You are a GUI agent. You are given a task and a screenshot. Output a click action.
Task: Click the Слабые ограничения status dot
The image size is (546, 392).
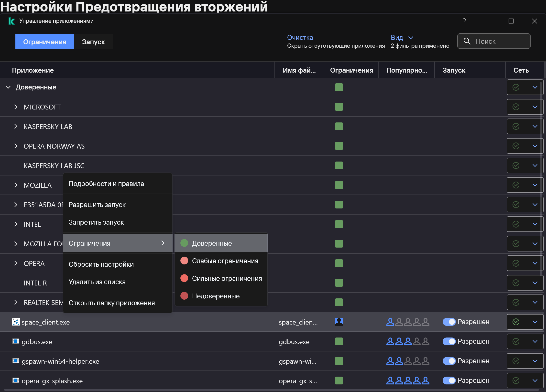tap(184, 261)
